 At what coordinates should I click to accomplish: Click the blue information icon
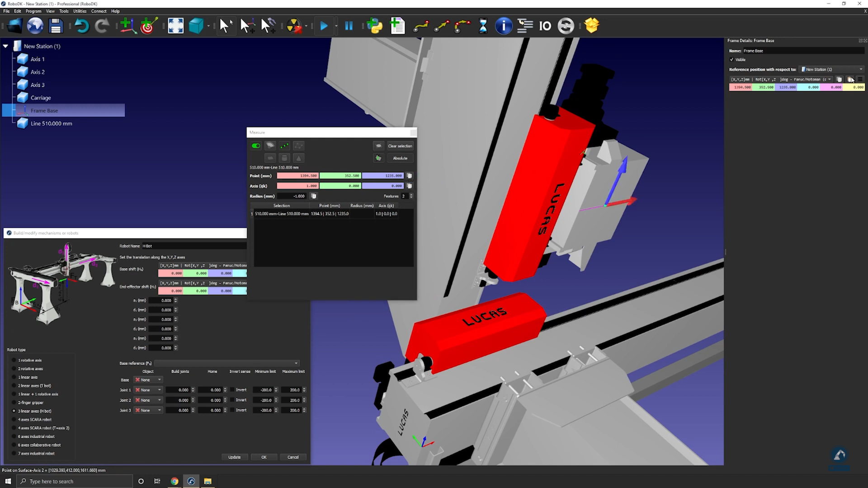coord(503,26)
